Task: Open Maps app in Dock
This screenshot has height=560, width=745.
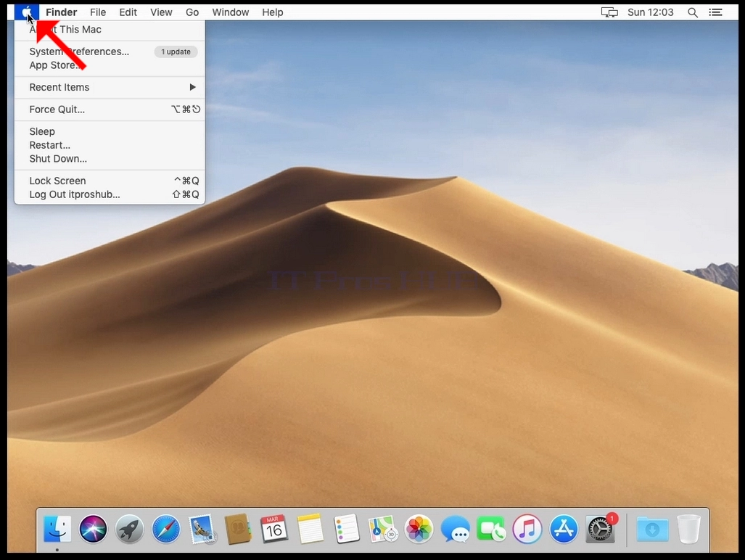Action: tap(383, 529)
